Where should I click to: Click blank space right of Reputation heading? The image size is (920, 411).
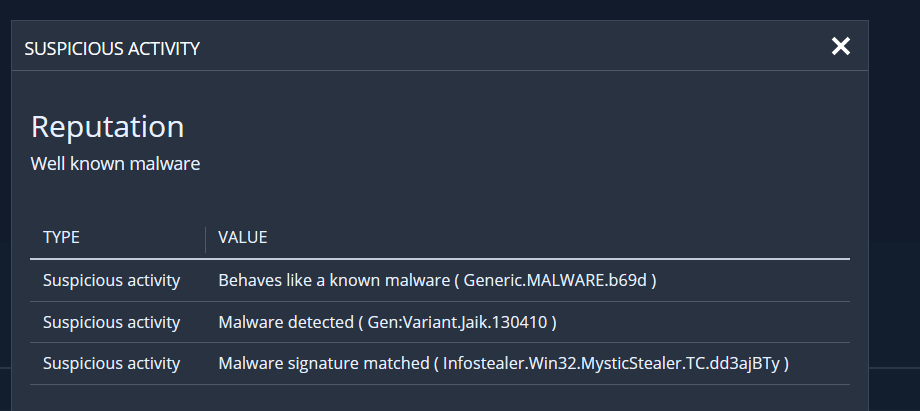point(500,126)
